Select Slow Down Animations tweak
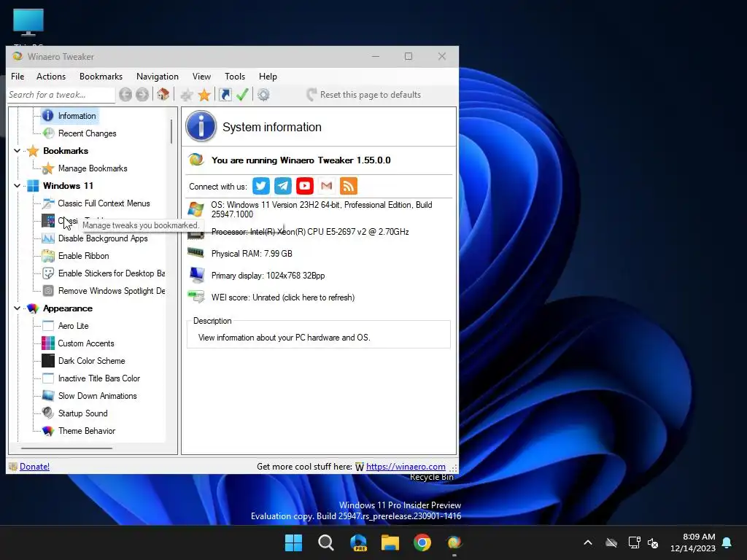 click(x=97, y=396)
